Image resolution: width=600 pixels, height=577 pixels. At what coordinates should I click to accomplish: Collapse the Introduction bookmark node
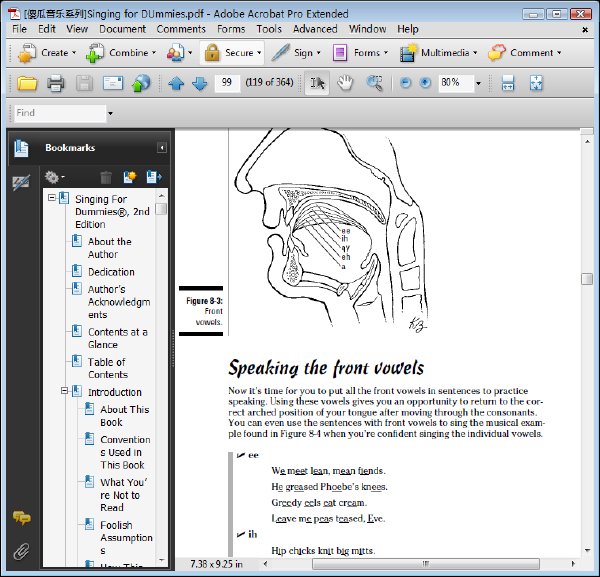coord(64,391)
